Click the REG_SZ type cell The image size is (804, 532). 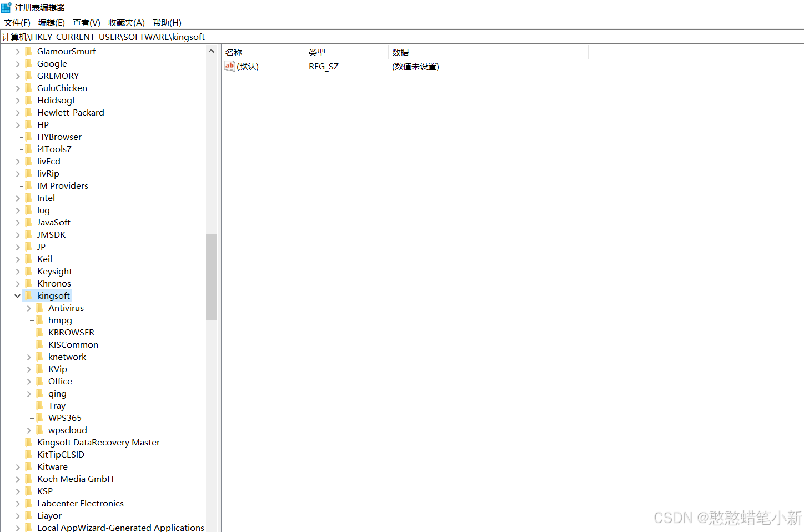coord(324,67)
